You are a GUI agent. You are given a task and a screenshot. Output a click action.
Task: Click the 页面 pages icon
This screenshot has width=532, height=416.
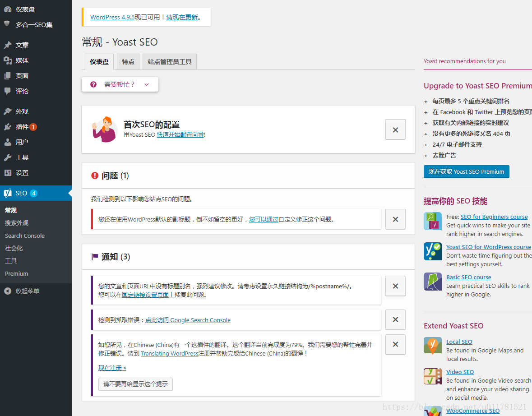pyautogui.click(x=8, y=76)
